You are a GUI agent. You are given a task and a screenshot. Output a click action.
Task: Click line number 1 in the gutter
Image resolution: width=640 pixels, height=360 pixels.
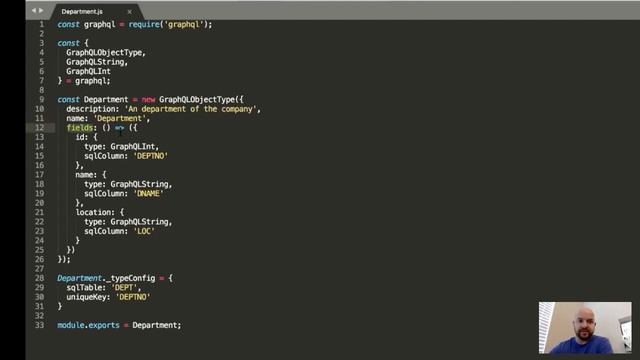[41, 24]
